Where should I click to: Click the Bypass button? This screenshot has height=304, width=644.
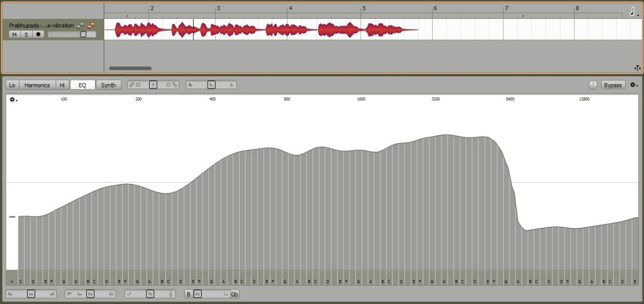click(613, 85)
